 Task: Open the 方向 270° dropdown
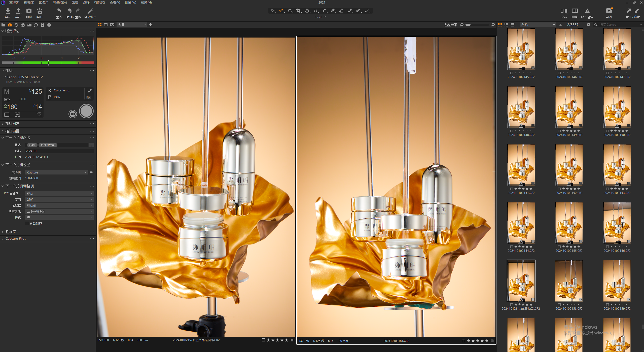point(59,199)
